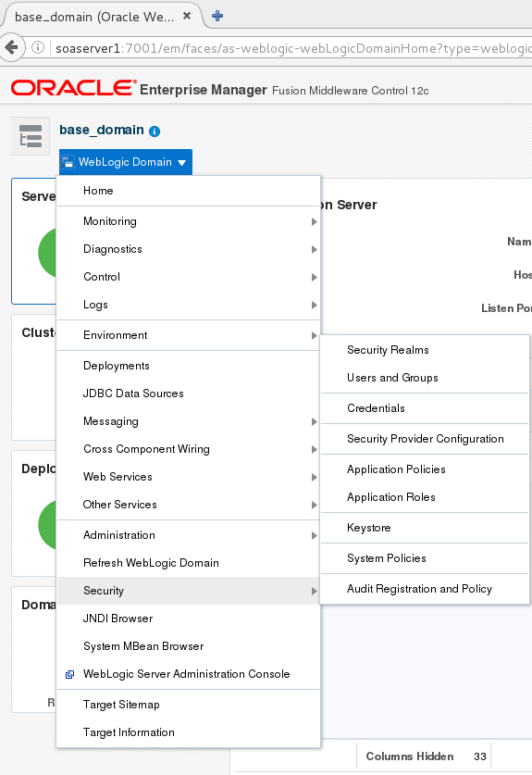The width and height of the screenshot is (532, 775).
Task: Select Security Provider Configuration
Action: click(425, 439)
